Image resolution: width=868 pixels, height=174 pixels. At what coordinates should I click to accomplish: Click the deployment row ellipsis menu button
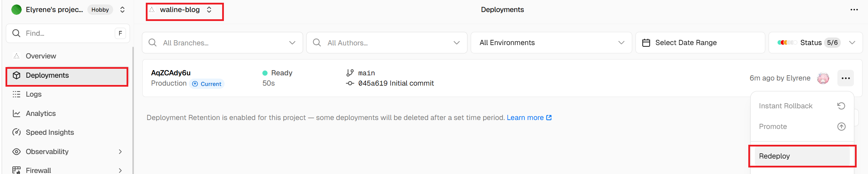pos(846,78)
